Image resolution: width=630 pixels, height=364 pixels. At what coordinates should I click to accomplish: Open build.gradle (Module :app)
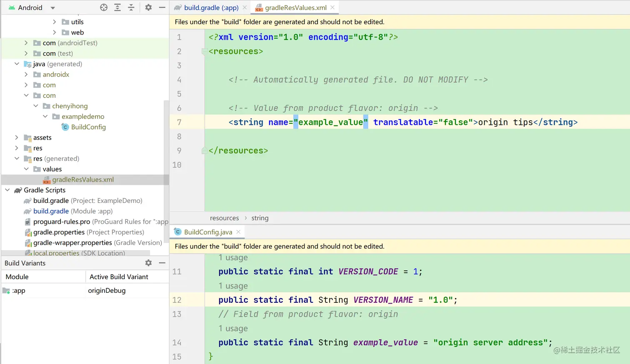coord(73,211)
